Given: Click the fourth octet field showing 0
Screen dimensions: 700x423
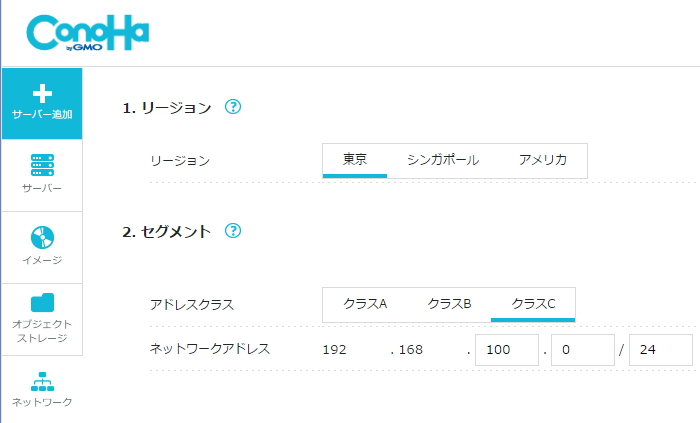Looking at the screenshot, I should (581, 350).
